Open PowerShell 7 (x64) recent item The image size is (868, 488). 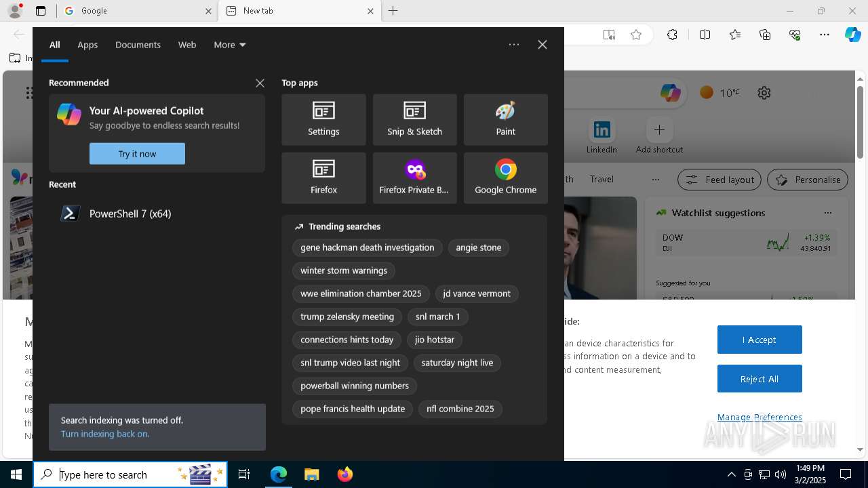coord(157,213)
